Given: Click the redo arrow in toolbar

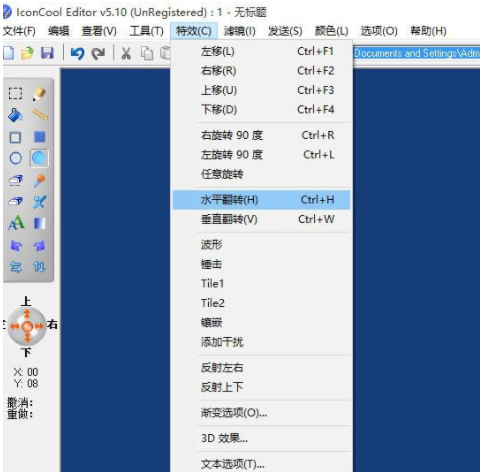Looking at the screenshot, I should pos(98,53).
